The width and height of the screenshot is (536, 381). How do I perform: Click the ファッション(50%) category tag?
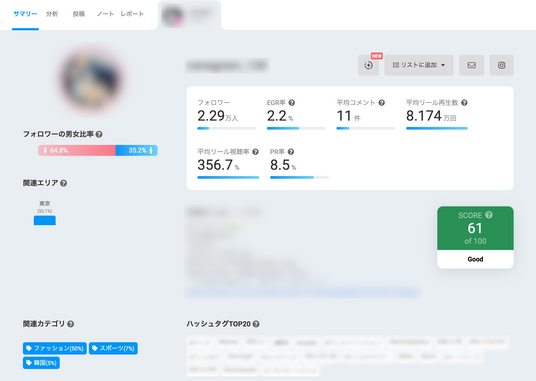coord(55,348)
